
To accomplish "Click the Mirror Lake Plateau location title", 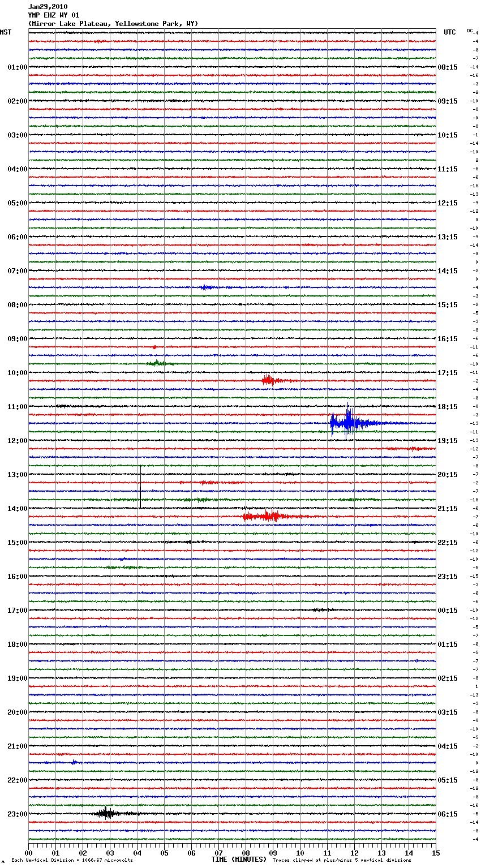I will pyautogui.click(x=113, y=24).
